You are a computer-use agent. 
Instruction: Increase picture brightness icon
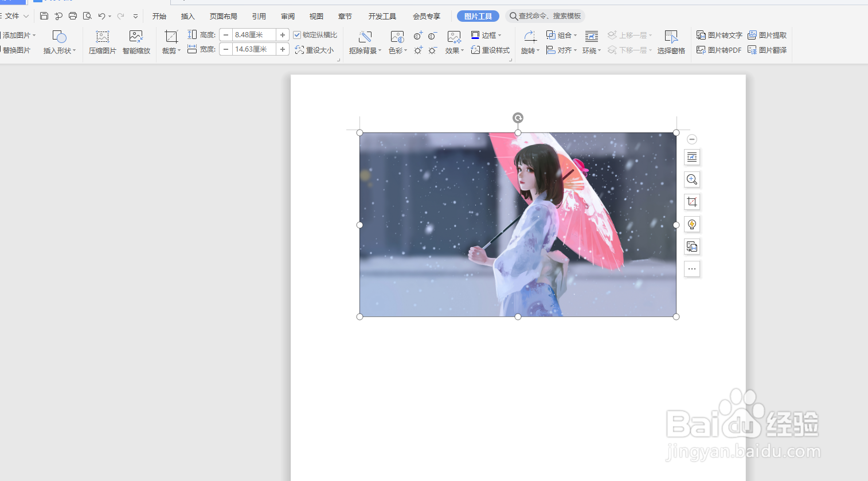coord(419,50)
